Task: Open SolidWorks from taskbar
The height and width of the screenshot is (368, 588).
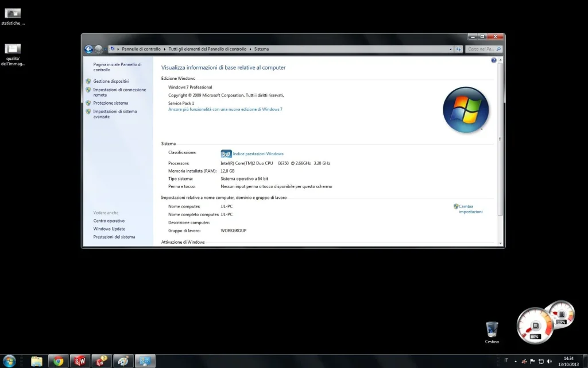Action: point(80,361)
